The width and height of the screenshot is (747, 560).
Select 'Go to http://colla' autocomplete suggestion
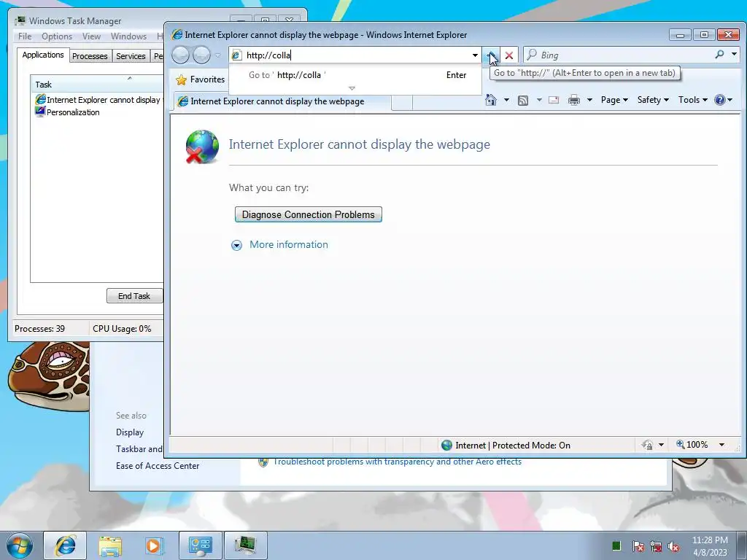click(x=355, y=75)
